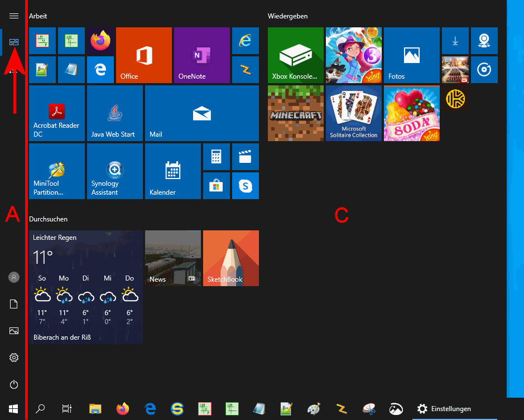Launch the OneNote tile
Image resolution: width=524 pixels, height=420 pixels.
coord(201,55)
